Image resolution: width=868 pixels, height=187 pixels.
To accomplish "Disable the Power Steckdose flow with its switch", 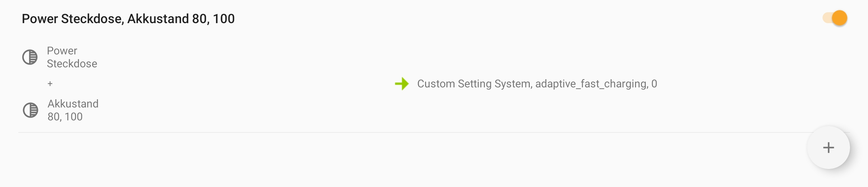I will click(x=835, y=18).
